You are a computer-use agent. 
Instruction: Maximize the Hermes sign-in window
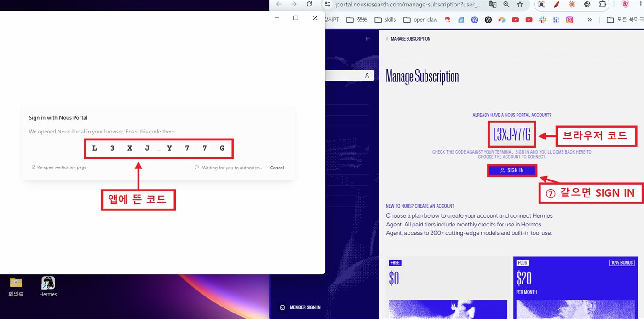(x=295, y=18)
